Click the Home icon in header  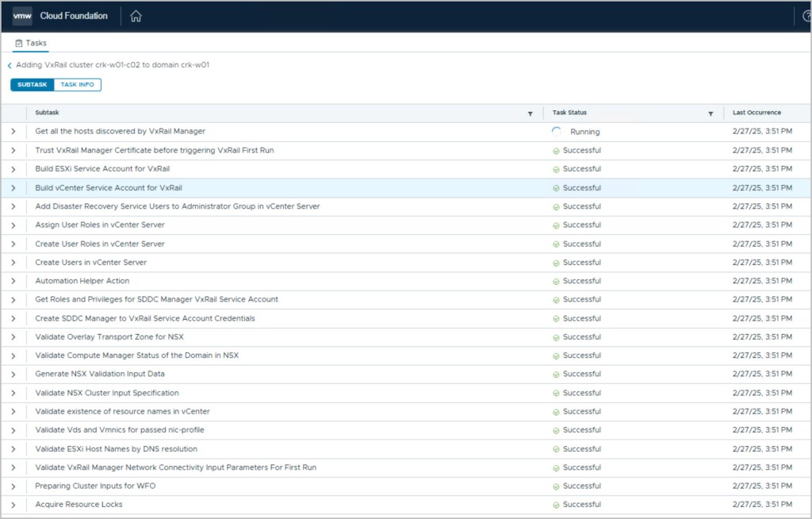pos(136,16)
